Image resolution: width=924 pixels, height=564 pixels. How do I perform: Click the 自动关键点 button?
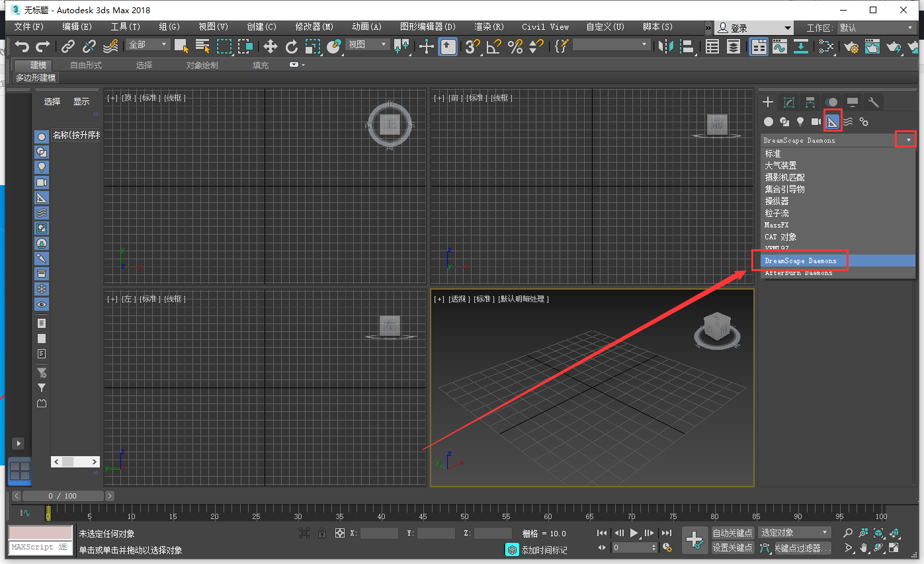tap(733, 533)
